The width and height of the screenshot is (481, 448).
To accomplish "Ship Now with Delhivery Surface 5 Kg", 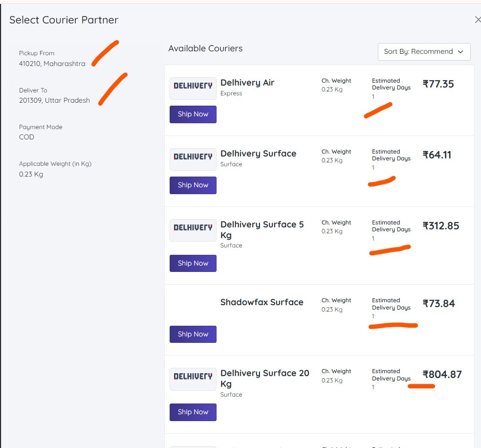I will (193, 263).
